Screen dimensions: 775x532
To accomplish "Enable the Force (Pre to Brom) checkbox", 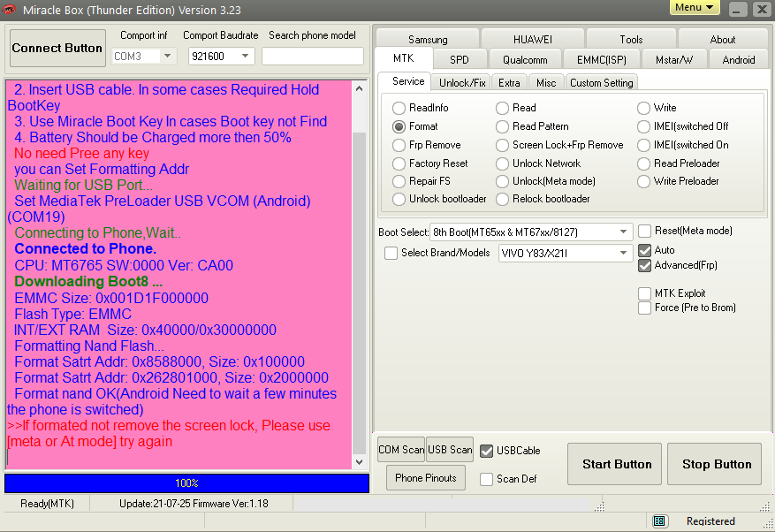I will coord(644,308).
